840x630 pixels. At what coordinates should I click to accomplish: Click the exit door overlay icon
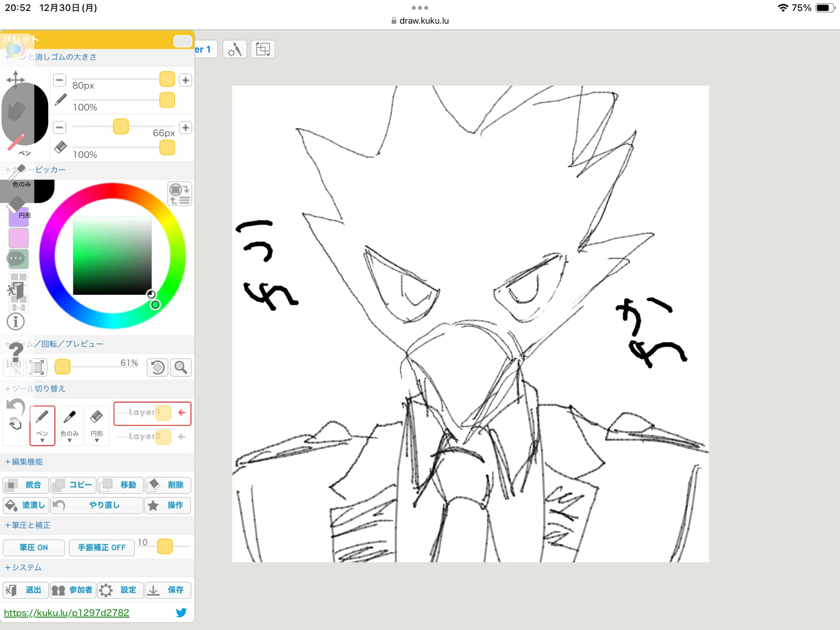pos(17,291)
